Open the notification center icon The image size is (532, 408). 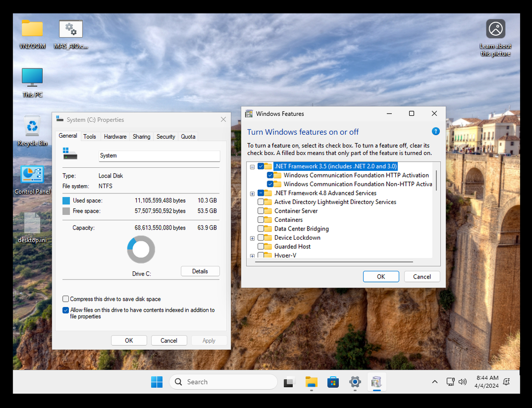[x=506, y=382]
